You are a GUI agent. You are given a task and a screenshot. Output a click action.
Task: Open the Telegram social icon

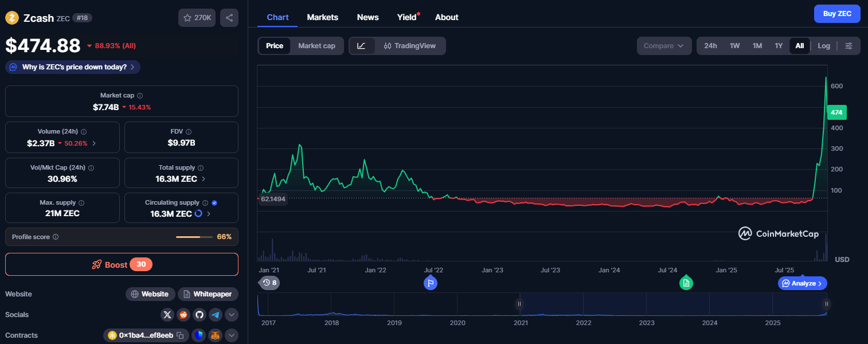pyautogui.click(x=216, y=314)
